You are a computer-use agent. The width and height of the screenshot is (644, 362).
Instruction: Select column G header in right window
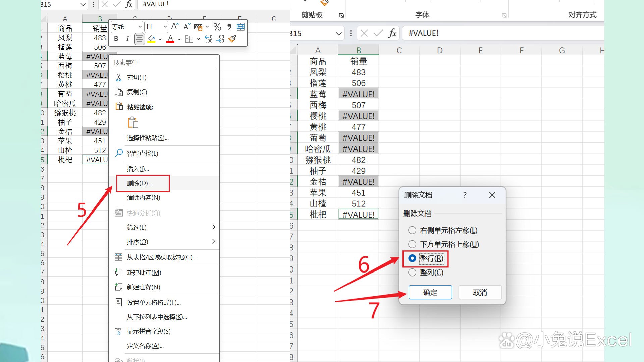pos(562,51)
